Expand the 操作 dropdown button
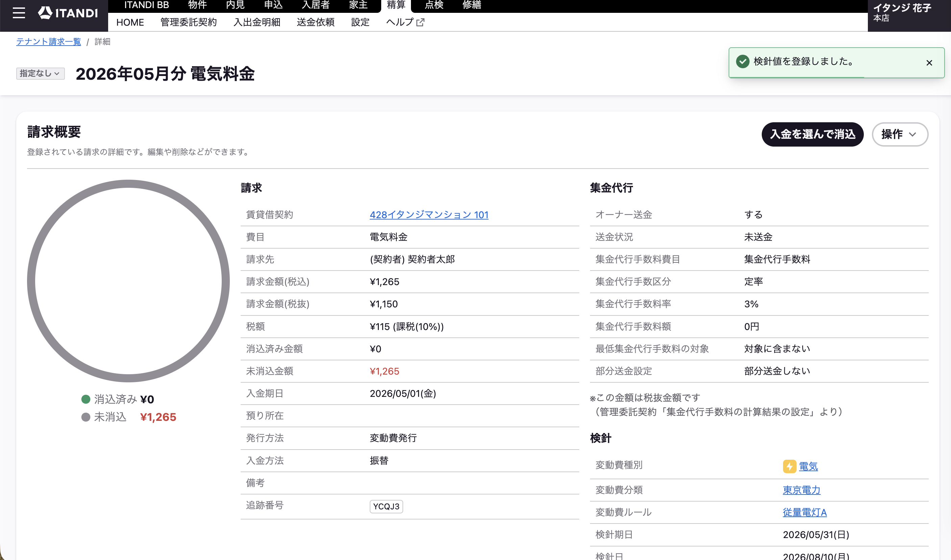 click(900, 134)
